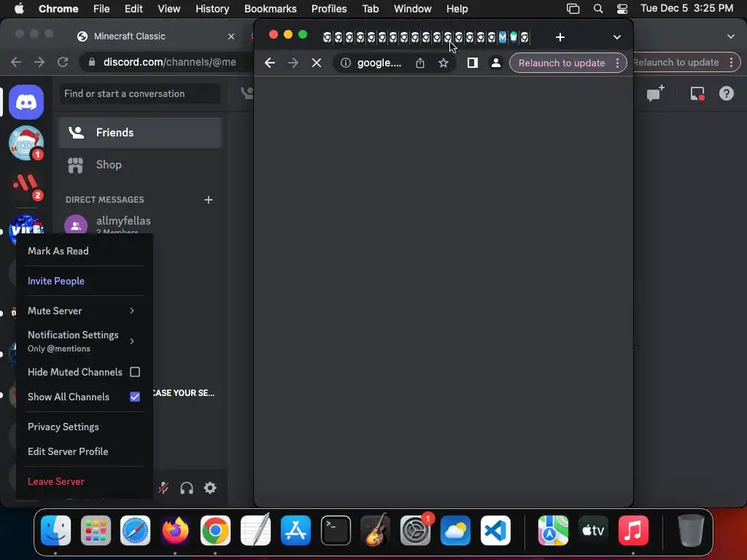Click Find or start a conversation field
This screenshot has width=747, height=560.
pyautogui.click(x=139, y=93)
